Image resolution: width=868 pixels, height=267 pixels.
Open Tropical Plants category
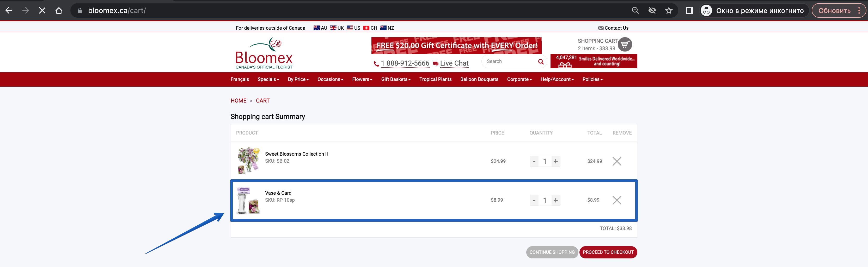[435, 79]
